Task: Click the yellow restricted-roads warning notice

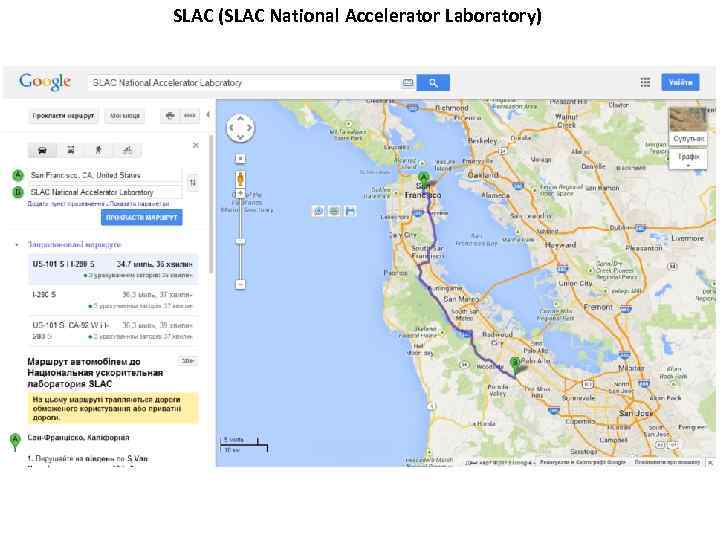Action: [113, 408]
